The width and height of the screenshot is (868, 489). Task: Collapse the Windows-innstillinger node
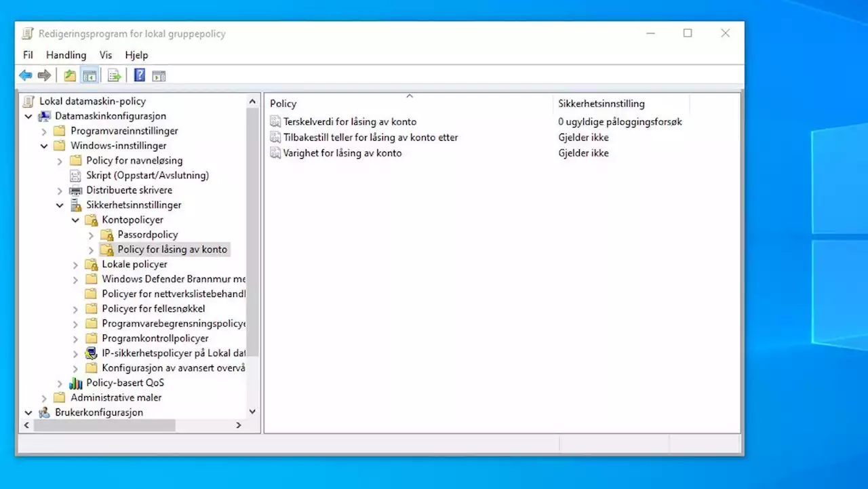pos(44,146)
